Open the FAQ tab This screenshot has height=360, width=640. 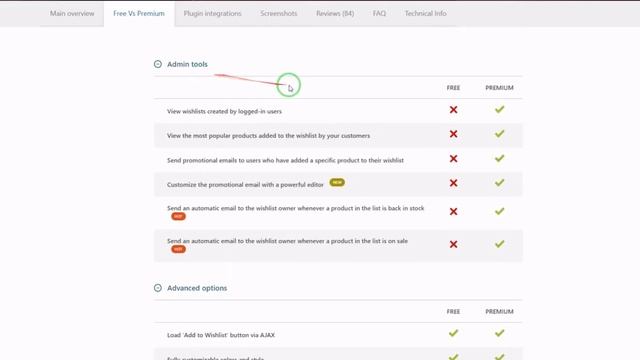[x=379, y=13]
